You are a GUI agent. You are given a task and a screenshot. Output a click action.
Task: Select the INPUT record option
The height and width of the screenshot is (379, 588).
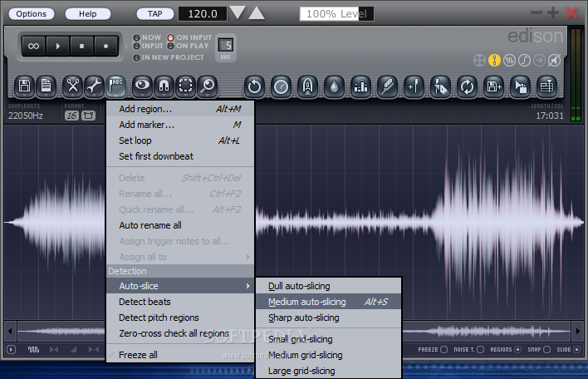click(x=149, y=46)
